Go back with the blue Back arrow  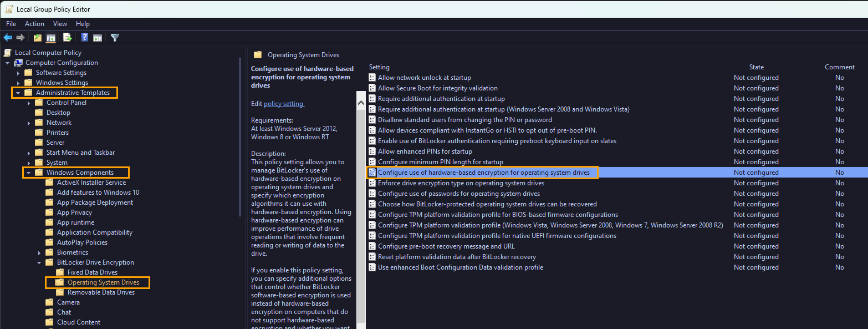click(8, 38)
